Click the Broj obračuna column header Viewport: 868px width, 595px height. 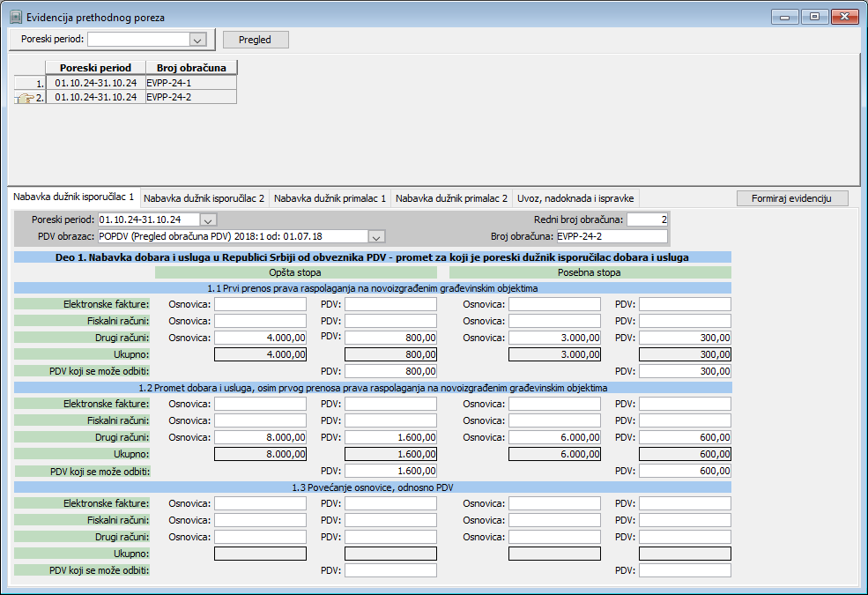(x=191, y=68)
